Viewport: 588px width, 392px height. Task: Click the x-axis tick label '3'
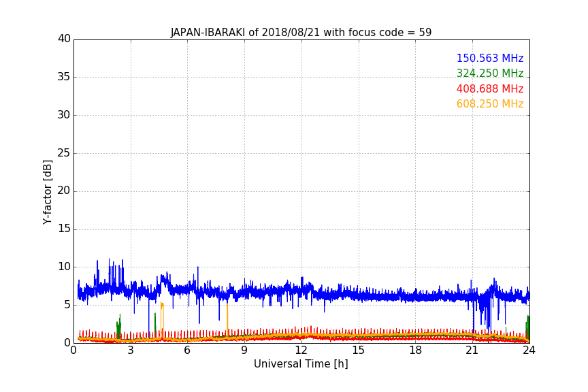(131, 350)
